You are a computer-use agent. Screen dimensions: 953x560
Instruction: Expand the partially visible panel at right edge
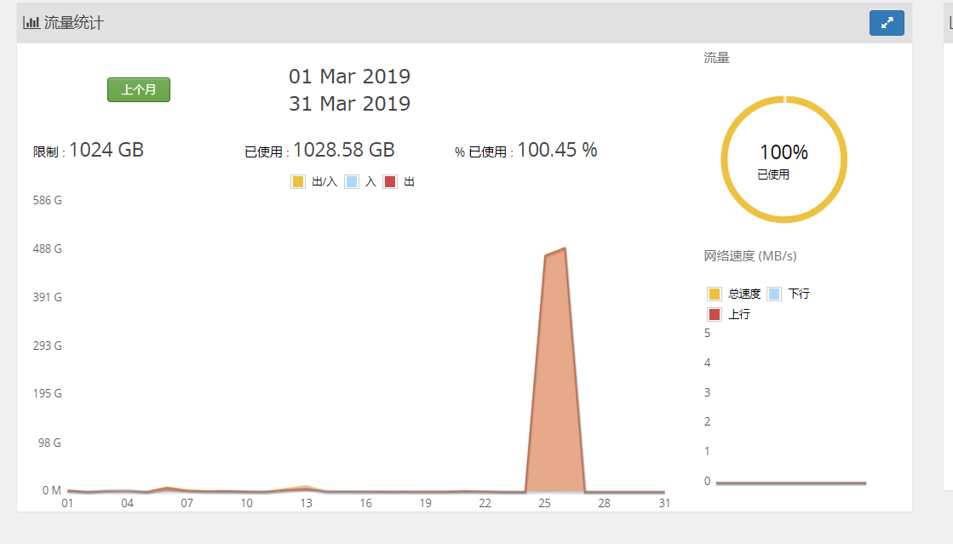(947, 23)
